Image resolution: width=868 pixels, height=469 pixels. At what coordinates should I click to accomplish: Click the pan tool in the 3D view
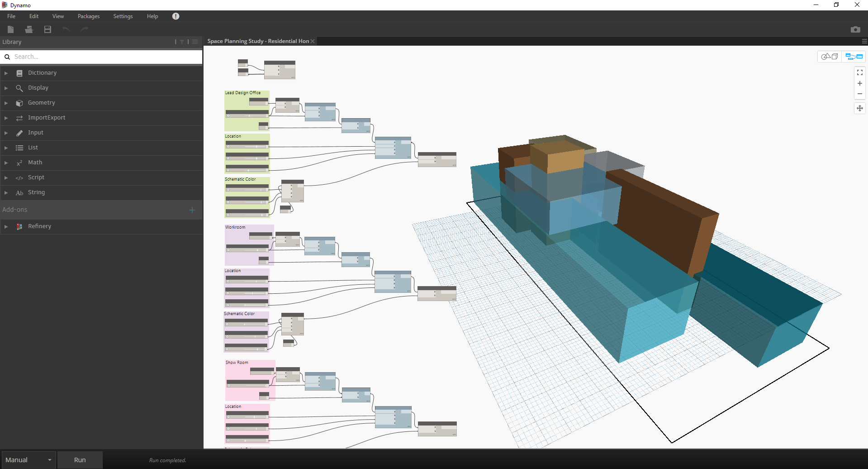coord(859,108)
